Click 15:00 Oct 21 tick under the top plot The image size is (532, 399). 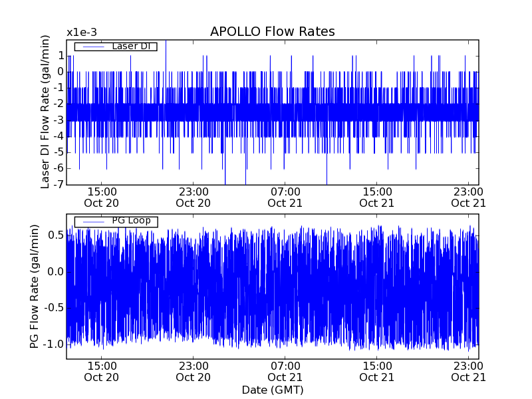pyautogui.click(x=377, y=197)
